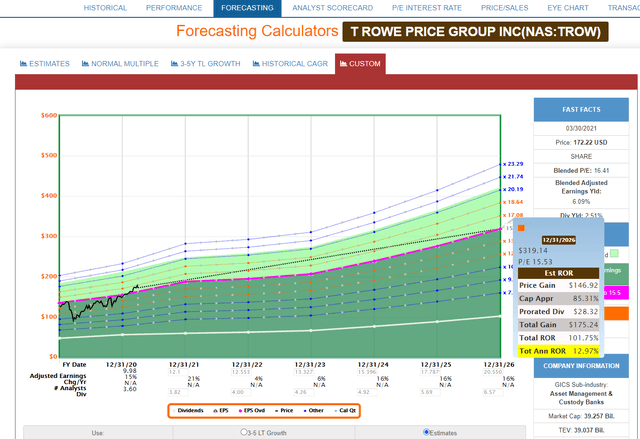Switch to the EYE CHART tab

coord(568,8)
